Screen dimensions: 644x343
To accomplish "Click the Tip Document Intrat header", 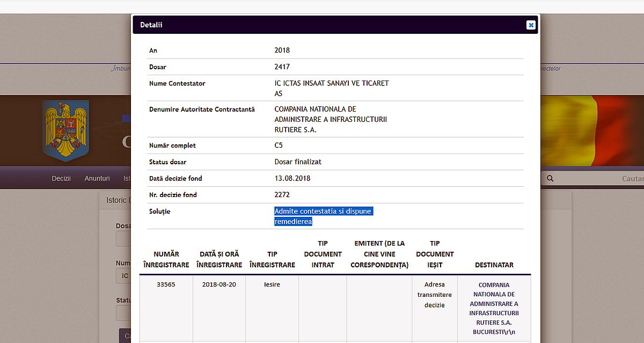I will [x=323, y=254].
